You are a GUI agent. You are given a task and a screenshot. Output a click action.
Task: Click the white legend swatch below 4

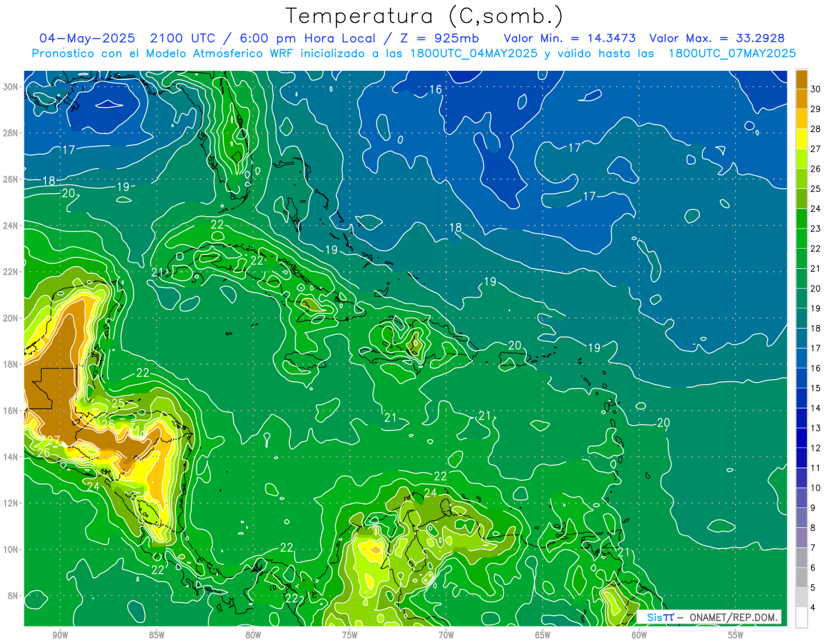[801, 618]
